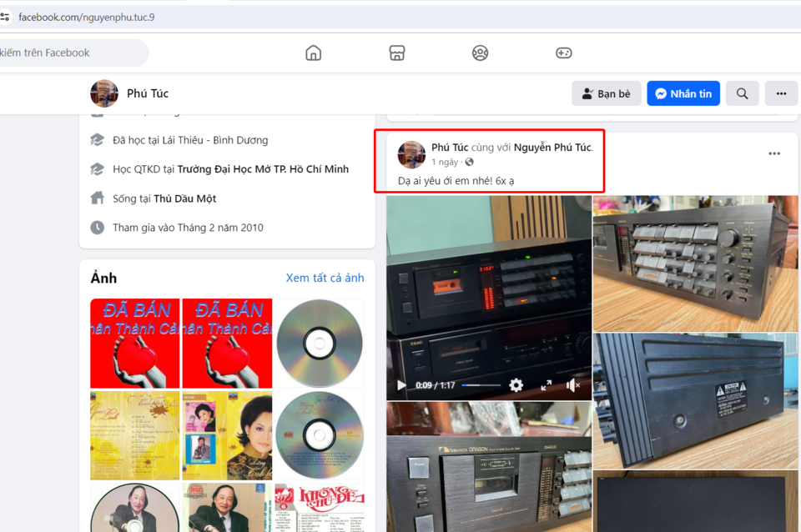Open the Bạn bè friends dropdown button
The height and width of the screenshot is (532, 801).
click(607, 93)
